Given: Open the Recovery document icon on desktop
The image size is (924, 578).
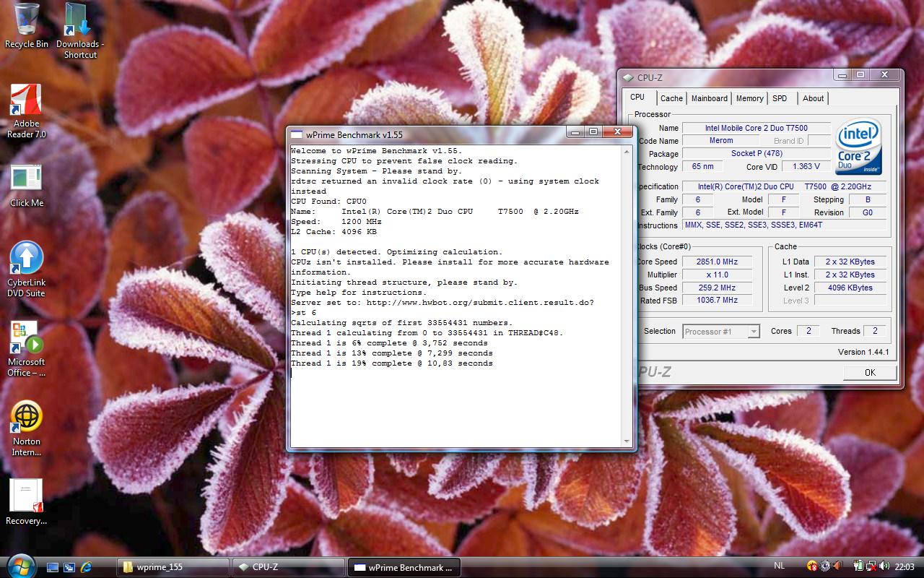Looking at the screenshot, I should pyautogui.click(x=27, y=501).
